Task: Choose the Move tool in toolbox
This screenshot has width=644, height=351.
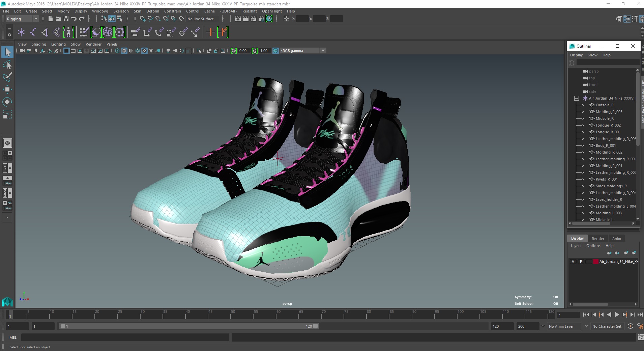Action: tap(7, 89)
